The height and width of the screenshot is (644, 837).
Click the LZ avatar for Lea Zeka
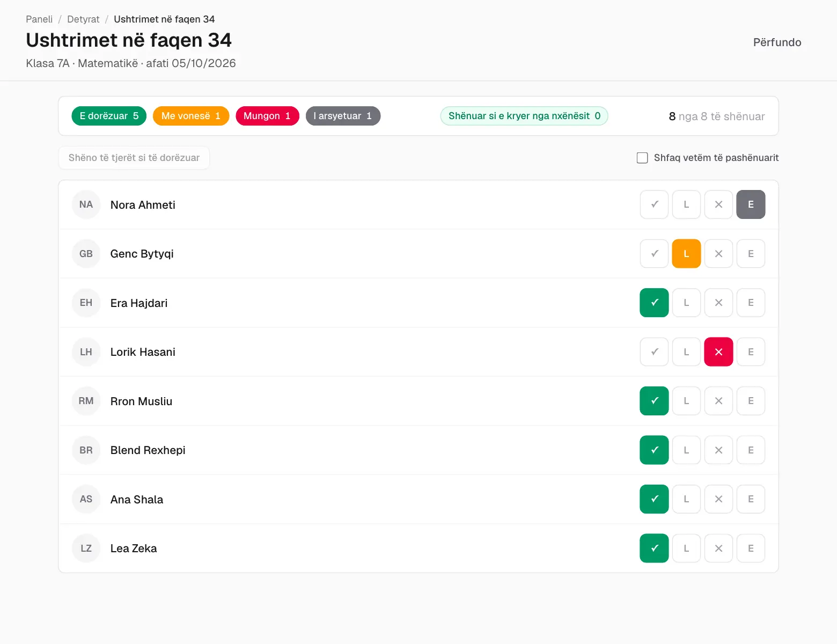pos(86,548)
